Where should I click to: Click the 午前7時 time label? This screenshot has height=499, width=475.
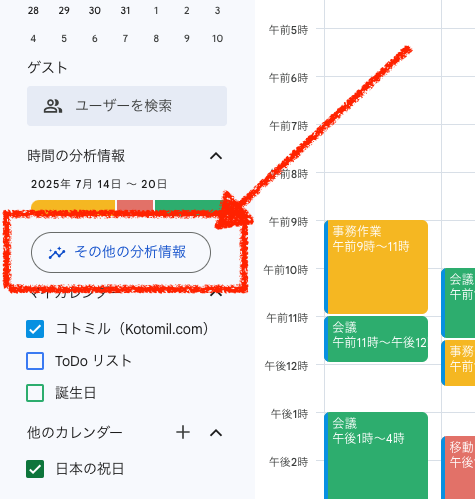[x=288, y=126]
